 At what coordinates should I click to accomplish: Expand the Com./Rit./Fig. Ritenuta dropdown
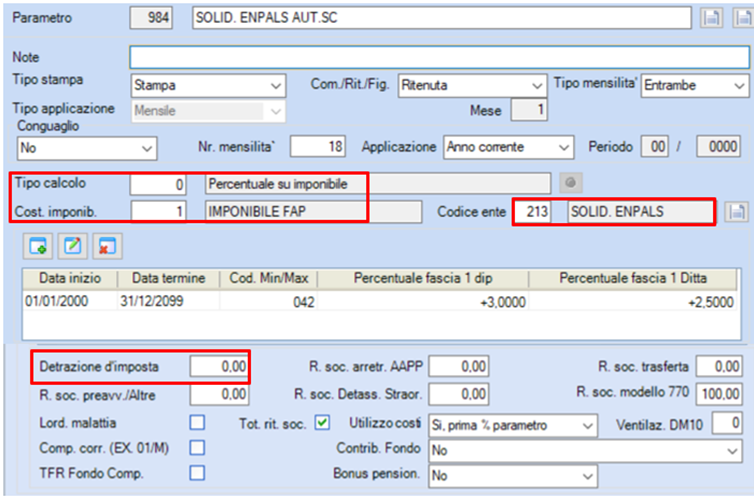pyautogui.click(x=472, y=86)
